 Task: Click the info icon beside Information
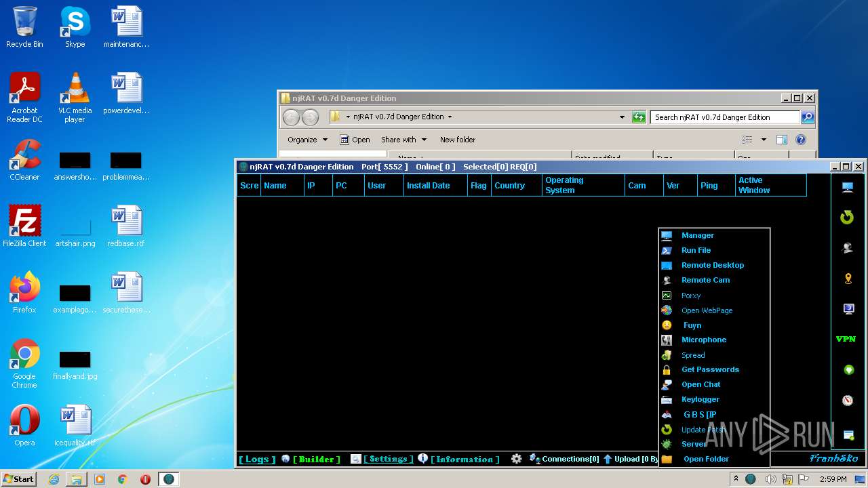pyautogui.click(x=422, y=458)
